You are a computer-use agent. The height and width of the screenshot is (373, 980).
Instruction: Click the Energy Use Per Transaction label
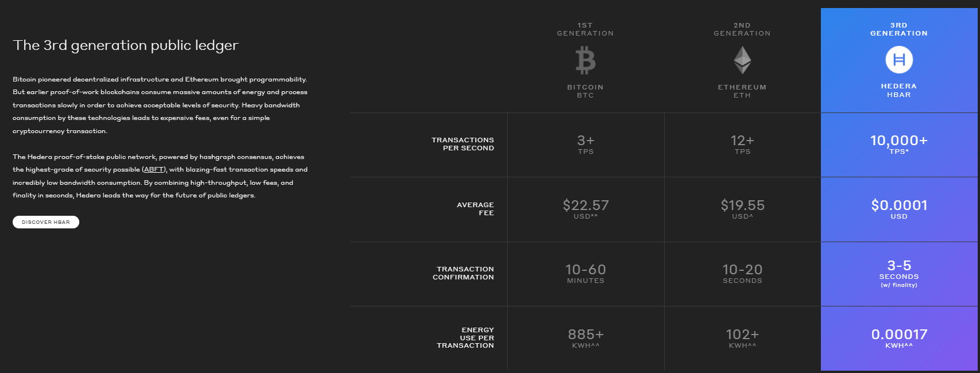pyautogui.click(x=465, y=338)
